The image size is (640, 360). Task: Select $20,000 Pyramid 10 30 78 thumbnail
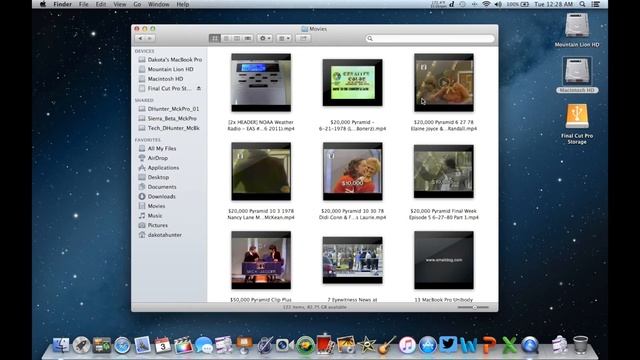point(353,171)
